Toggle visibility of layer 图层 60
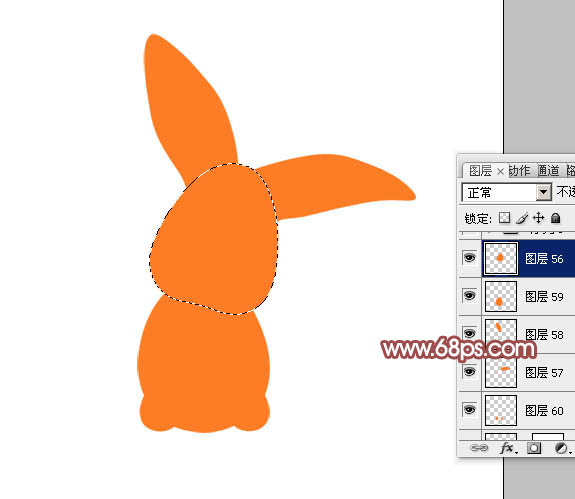This screenshot has width=575, height=499. [469, 410]
